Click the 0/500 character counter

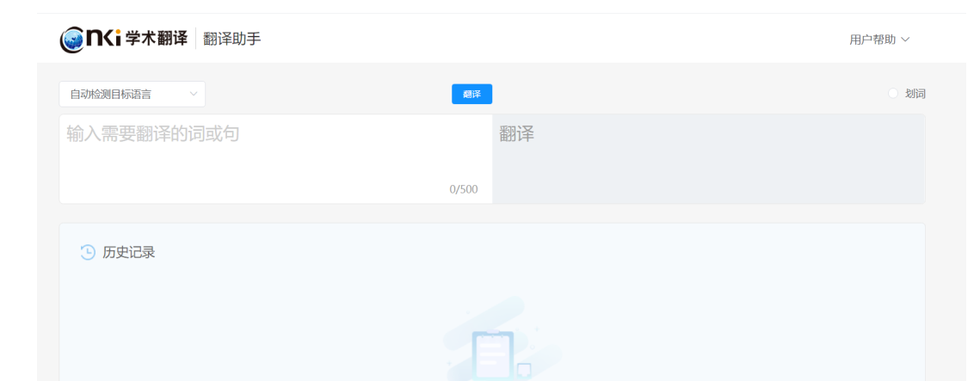(x=463, y=189)
